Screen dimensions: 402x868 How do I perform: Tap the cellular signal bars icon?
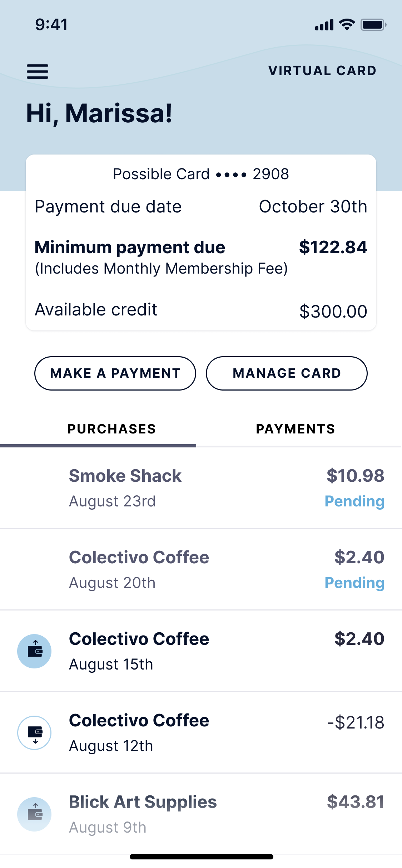[324, 25]
